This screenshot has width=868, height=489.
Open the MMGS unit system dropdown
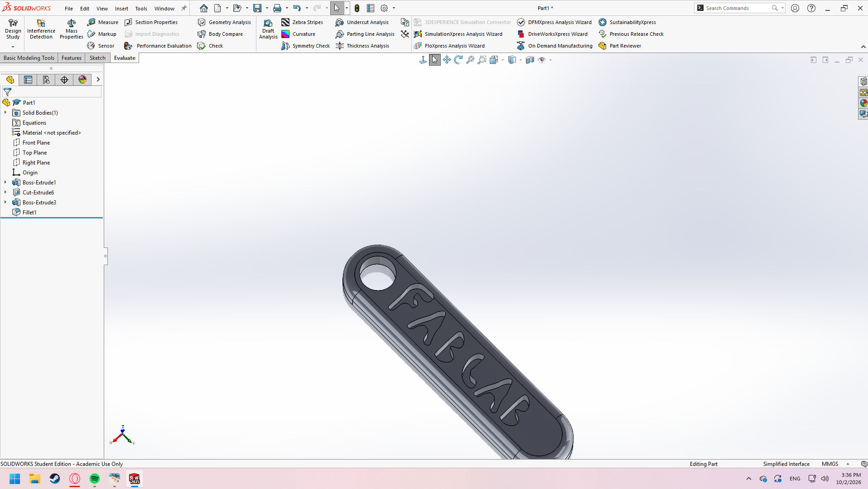point(848,464)
